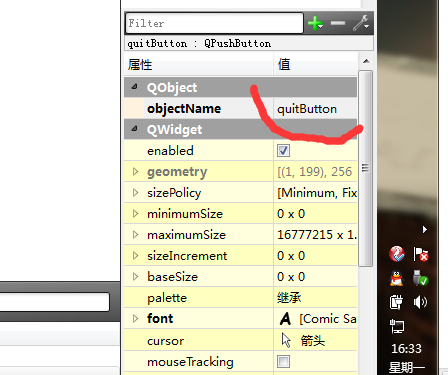448x375 pixels.
Task: Select the [Minimum, Fix sizePolicy value
Action: point(317,193)
